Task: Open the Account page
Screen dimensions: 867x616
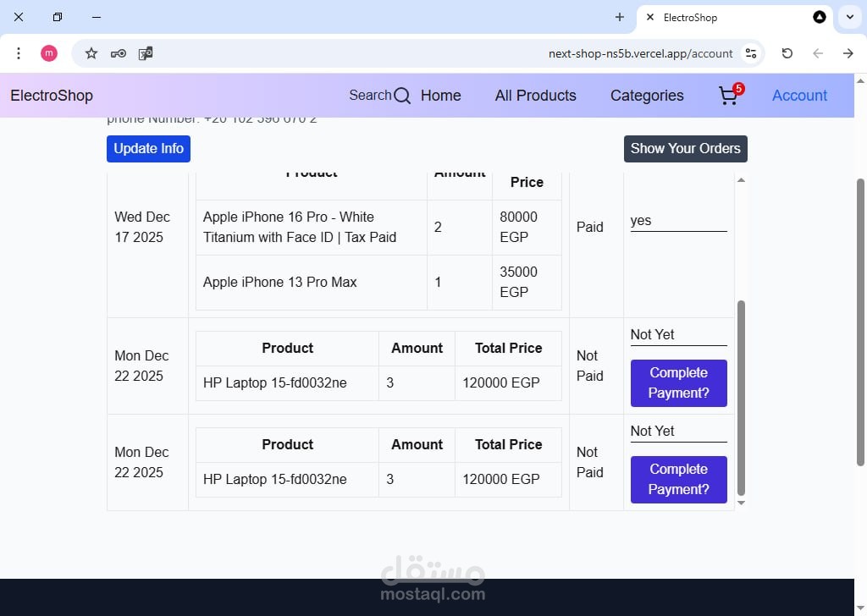Action: [x=799, y=96]
